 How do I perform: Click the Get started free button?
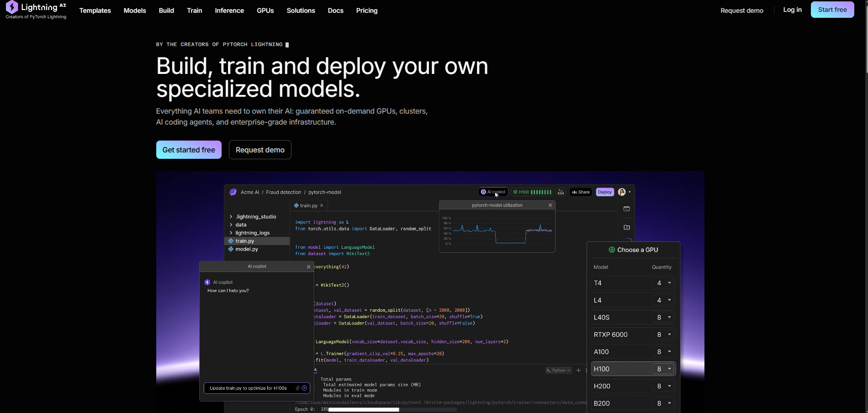(189, 150)
